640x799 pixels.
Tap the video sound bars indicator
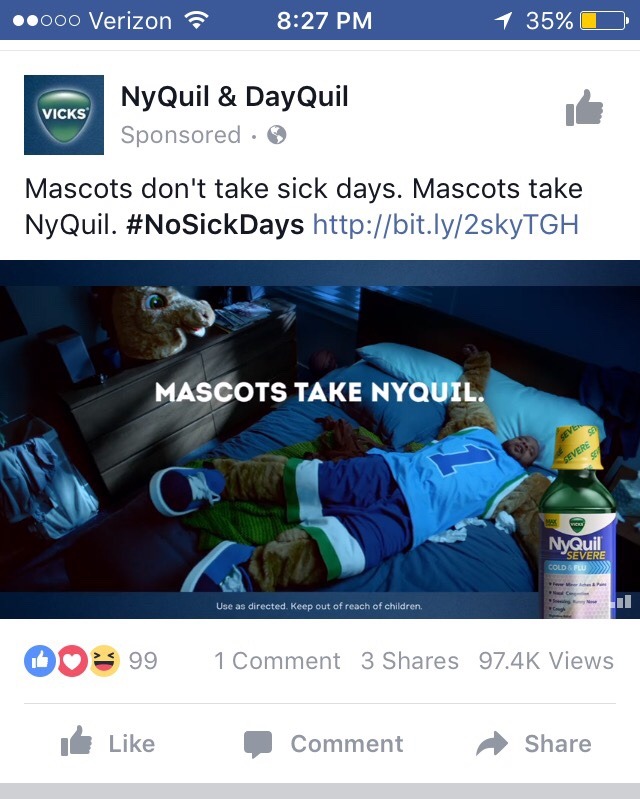click(624, 601)
